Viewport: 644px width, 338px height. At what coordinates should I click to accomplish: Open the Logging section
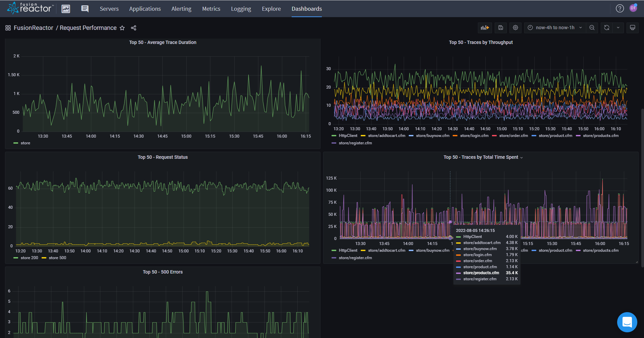(241, 9)
